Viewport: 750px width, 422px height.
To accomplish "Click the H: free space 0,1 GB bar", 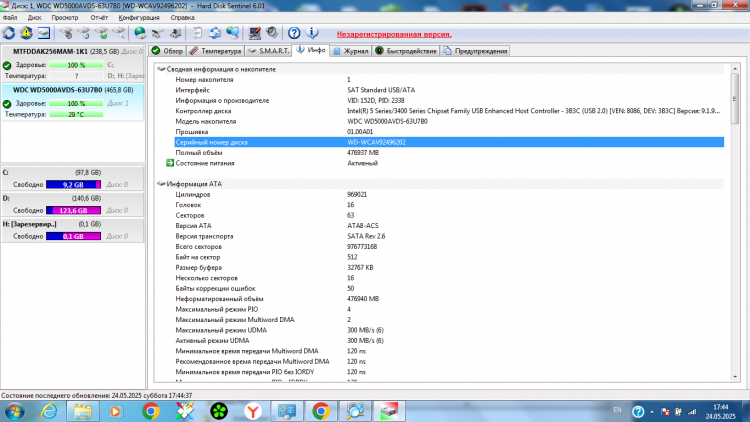I will (x=73, y=236).
